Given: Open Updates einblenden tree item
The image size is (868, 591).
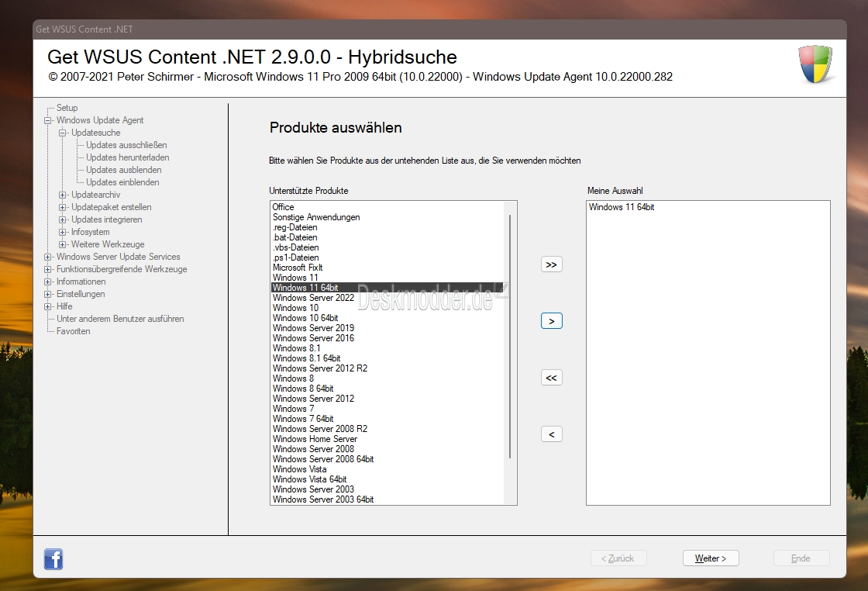Looking at the screenshot, I should pos(122,182).
